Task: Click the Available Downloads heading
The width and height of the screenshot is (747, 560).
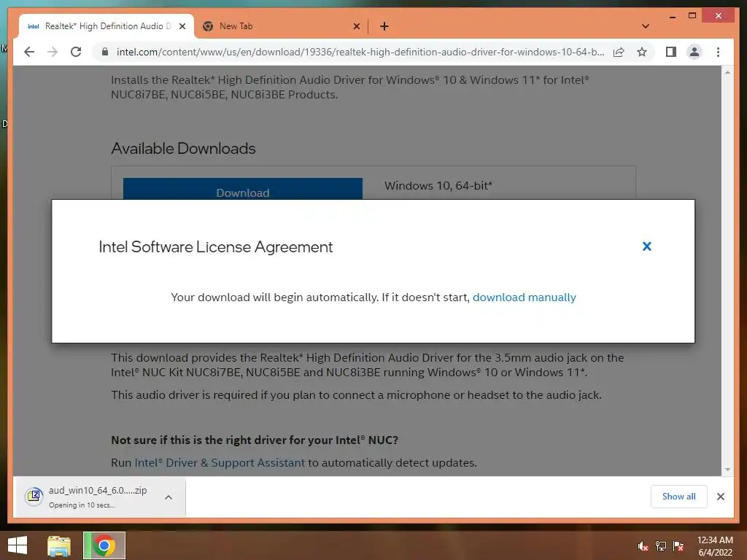Action: (183, 149)
